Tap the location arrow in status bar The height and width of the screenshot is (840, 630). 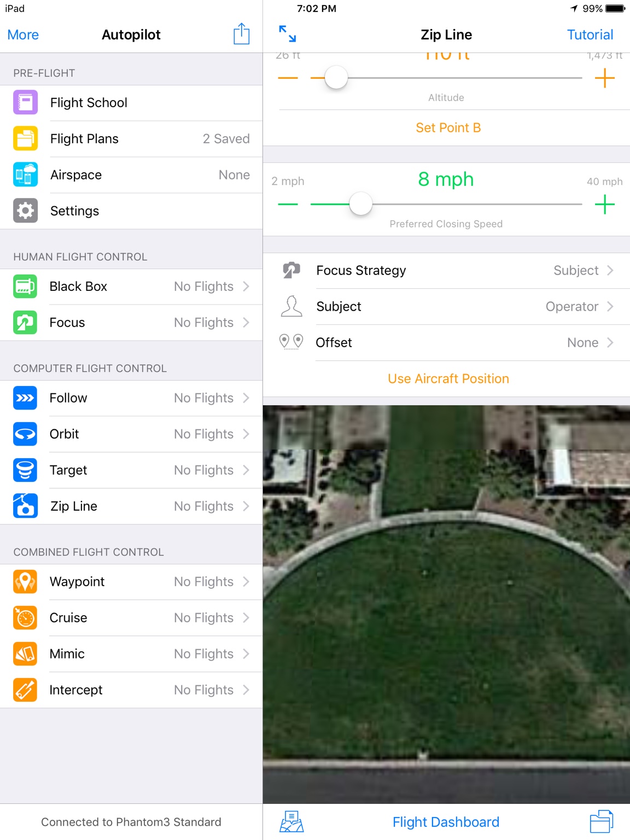click(x=574, y=9)
